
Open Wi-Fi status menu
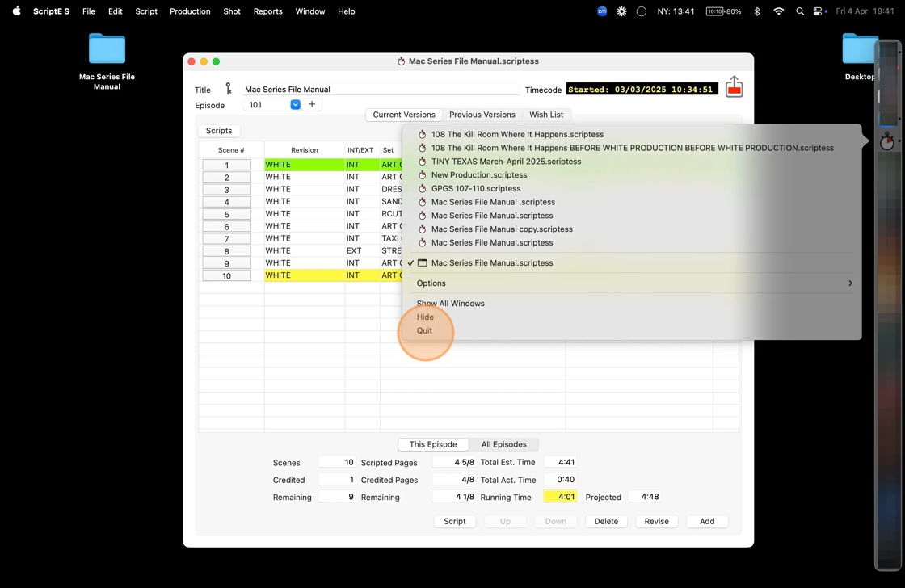click(x=778, y=11)
